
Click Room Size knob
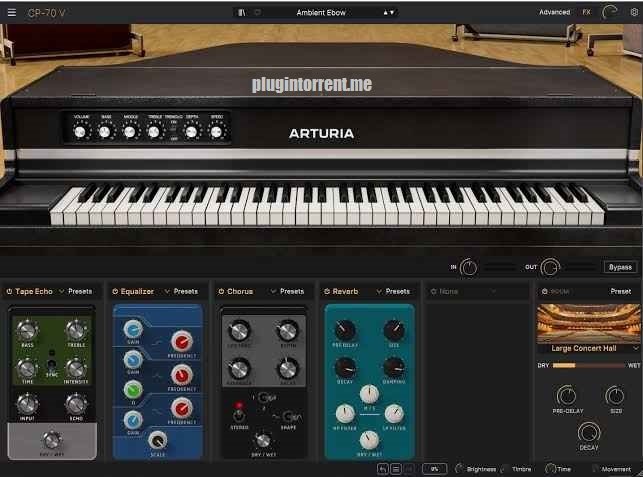pyautogui.click(x=615, y=396)
